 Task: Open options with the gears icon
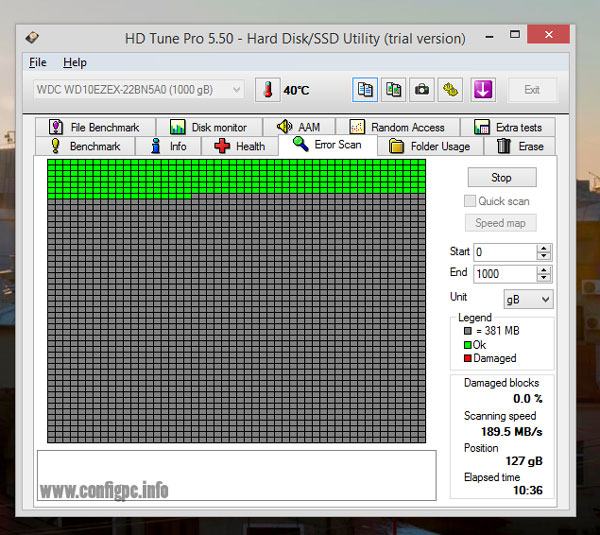[450, 90]
